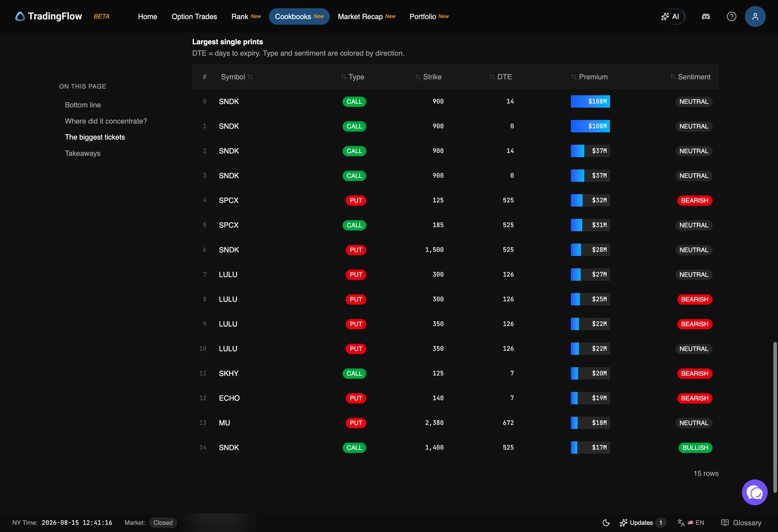The image size is (778, 532).
Task: Click the PUT badge for SPCX row 4
Action: (356, 200)
